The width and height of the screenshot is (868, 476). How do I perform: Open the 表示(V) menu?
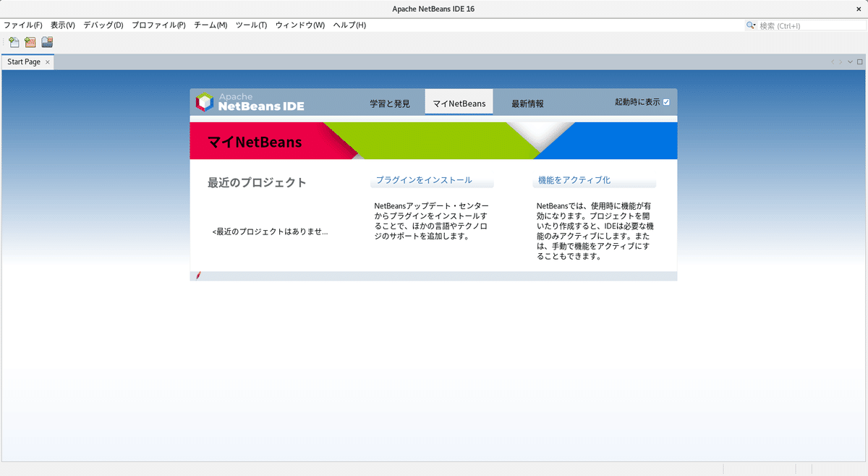[63, 25]
